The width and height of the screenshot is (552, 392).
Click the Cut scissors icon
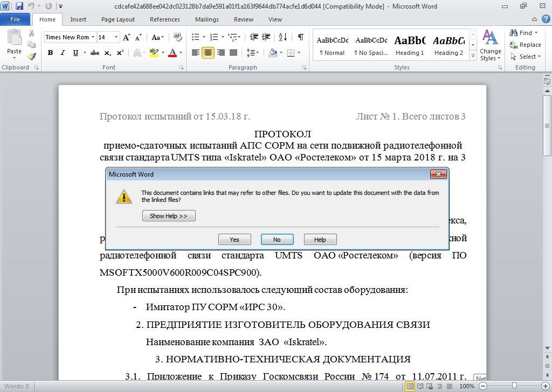point(32,33)
